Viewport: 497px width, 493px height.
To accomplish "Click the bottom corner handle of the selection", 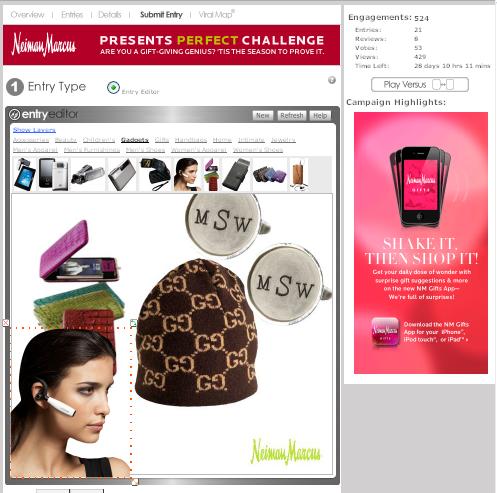I will [x=135, y=481].
